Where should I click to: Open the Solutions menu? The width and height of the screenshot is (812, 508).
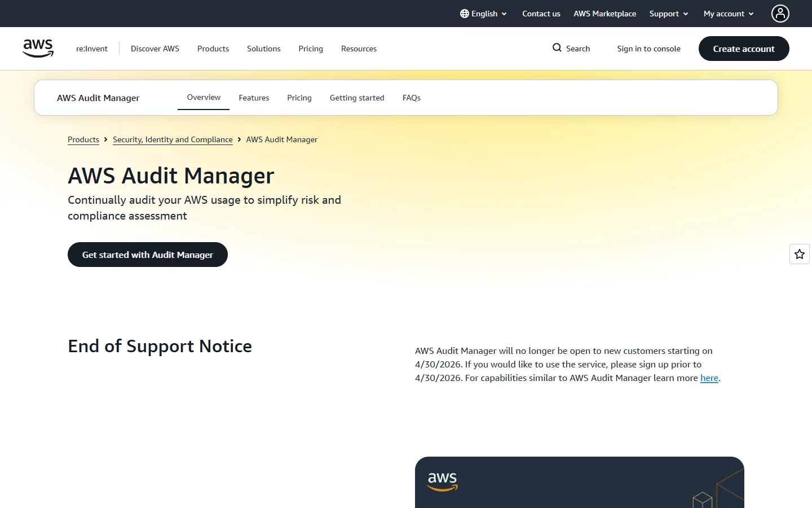point(264,49)
